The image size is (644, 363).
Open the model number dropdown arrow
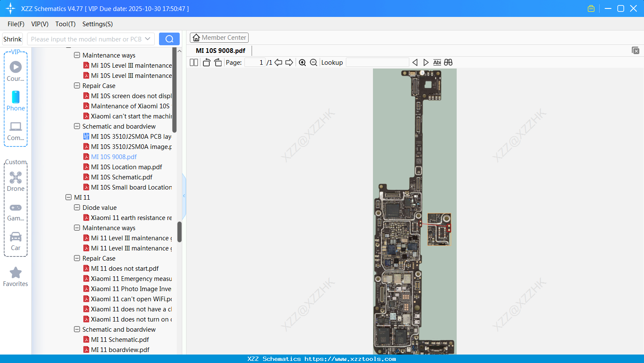148,39
